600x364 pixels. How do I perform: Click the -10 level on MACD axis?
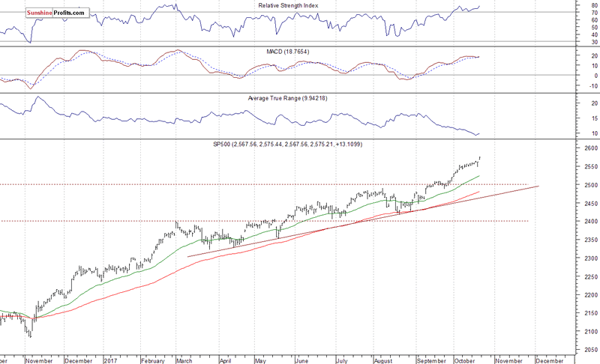[x=593, y=86]
